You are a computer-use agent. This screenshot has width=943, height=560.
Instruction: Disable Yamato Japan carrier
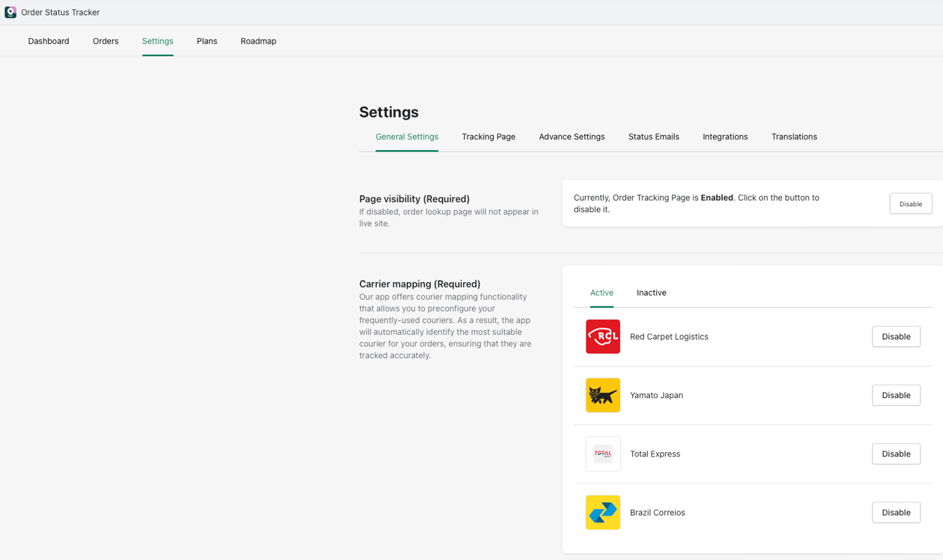(x=896, y=395)
